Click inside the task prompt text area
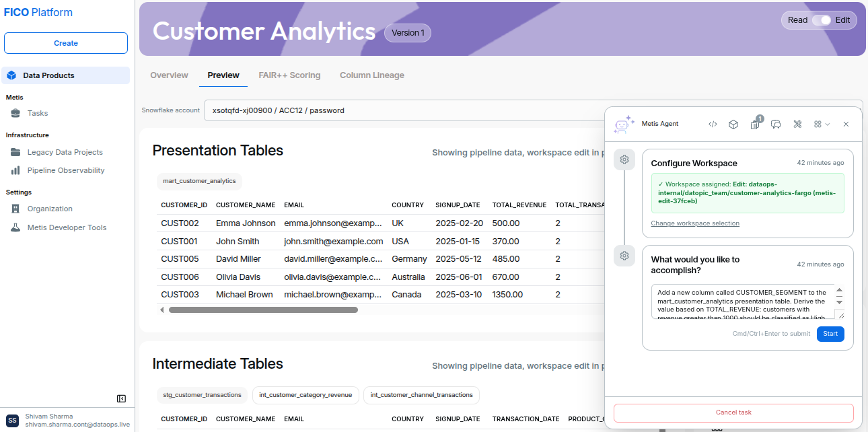The width and height of the screenshot is (868, 432). click(x=743, y=301)
